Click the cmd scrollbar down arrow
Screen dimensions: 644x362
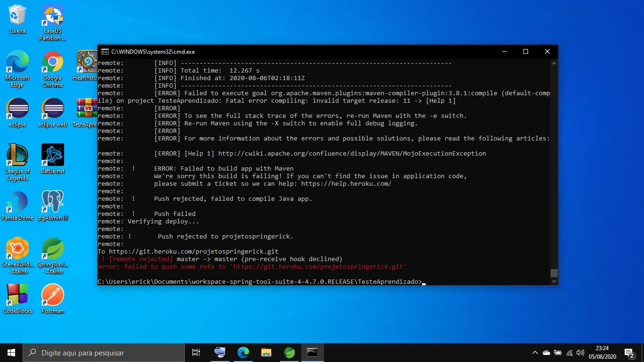[554, 281]
